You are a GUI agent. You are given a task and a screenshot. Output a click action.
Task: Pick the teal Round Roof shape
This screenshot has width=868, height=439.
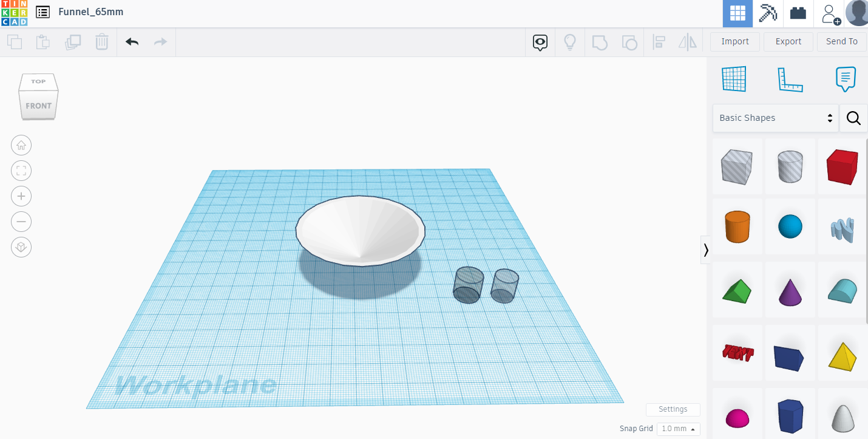(x=843, y=290)
